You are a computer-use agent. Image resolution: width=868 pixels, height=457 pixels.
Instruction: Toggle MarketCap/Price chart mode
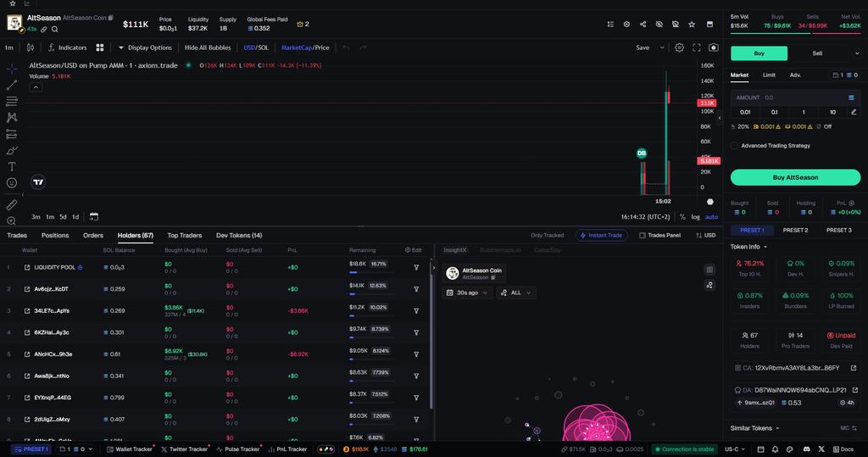tap(305, 47)
